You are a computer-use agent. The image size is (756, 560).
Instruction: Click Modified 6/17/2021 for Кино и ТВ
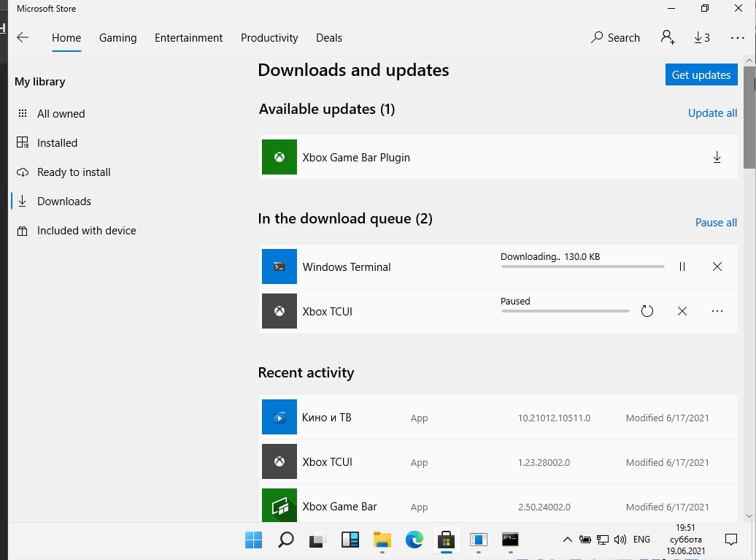(667, 418)
